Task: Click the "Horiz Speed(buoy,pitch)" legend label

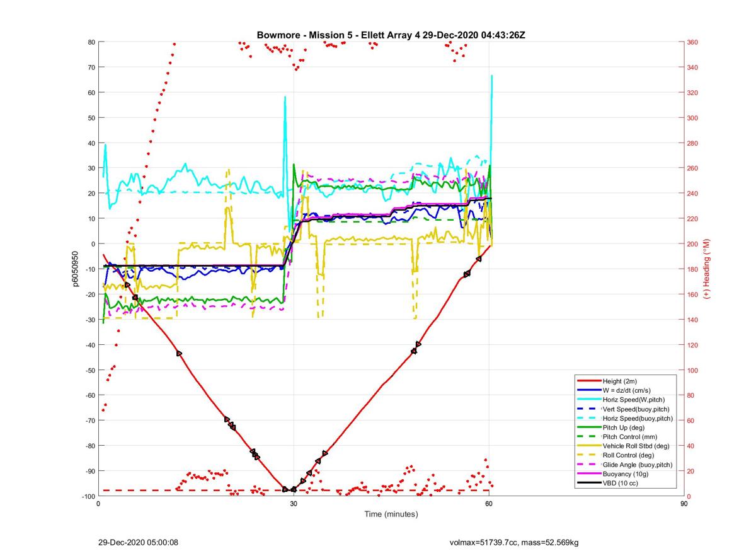Action: 638,419
